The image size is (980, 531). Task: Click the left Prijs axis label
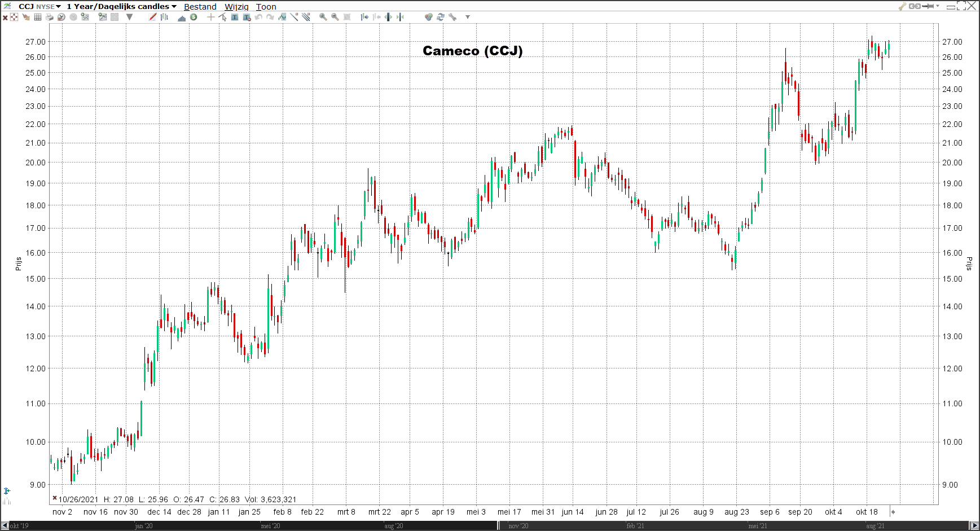pos(18,264)
